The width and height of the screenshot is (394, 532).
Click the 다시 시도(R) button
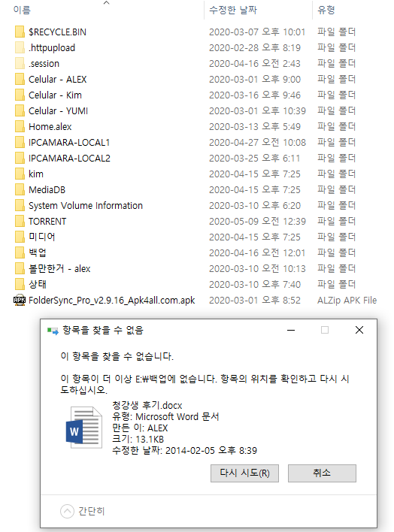tap(244, 473)
